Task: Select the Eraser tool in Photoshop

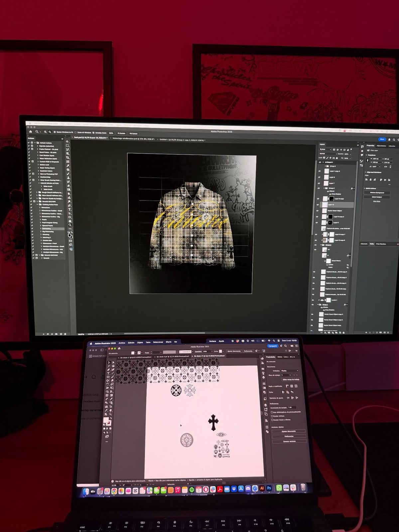Action: [69, 186]
